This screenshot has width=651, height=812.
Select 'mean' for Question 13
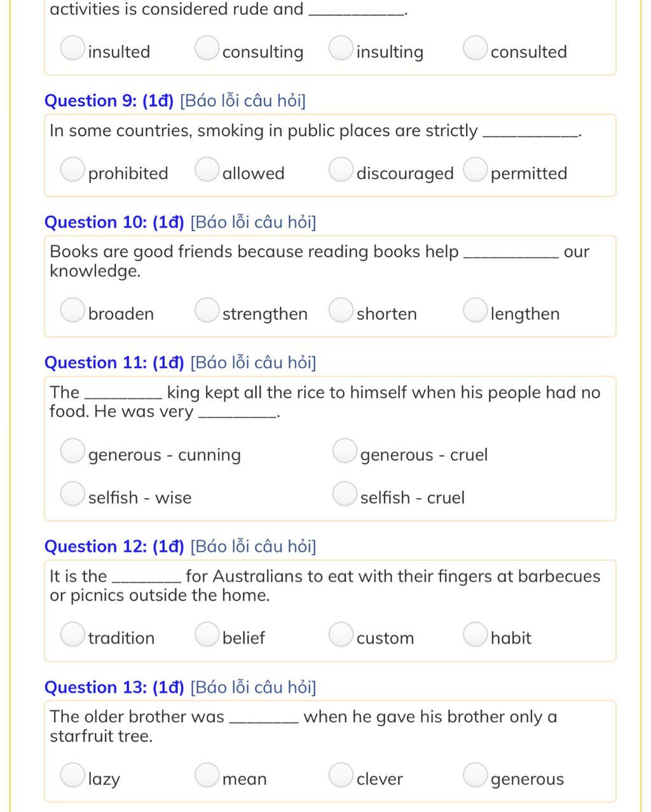(207, 775)
